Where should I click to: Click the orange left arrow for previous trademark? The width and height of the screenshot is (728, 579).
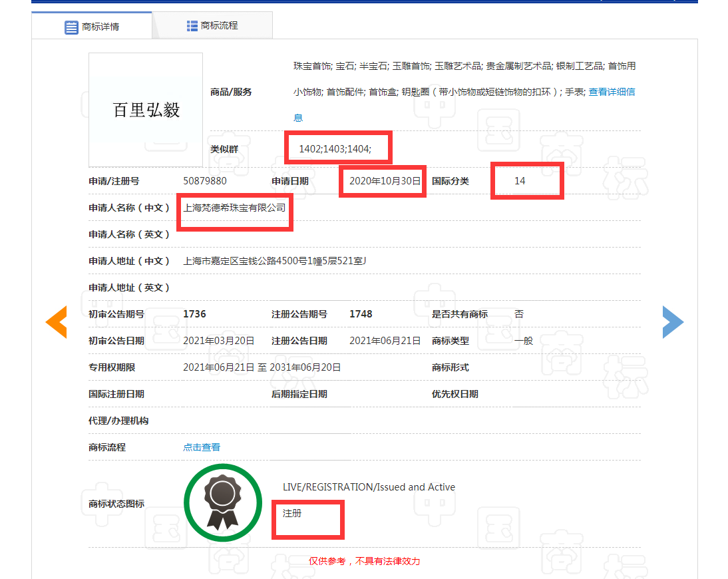click(57, 321)
